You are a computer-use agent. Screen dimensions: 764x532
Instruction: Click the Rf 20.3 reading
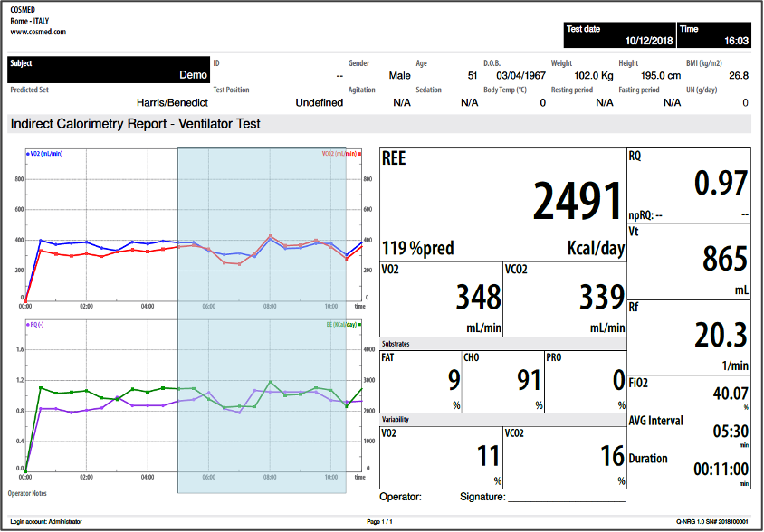[x=721, y=335]
